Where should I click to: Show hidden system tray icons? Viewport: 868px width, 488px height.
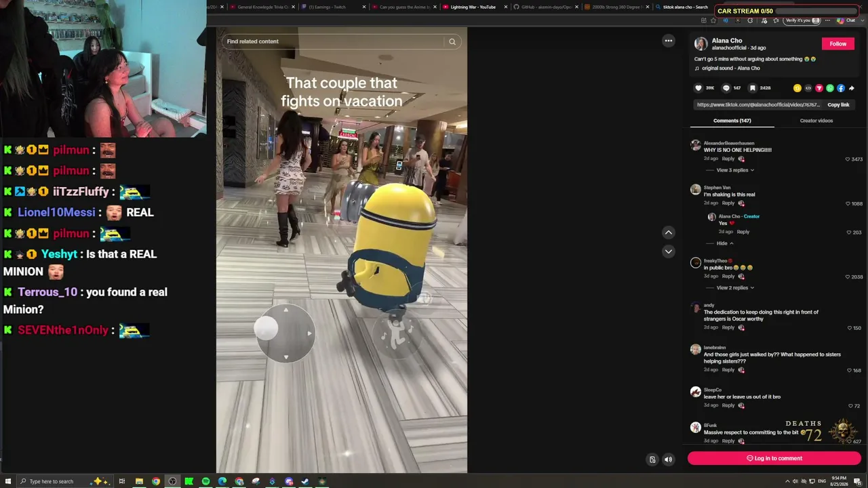point(787,481)
